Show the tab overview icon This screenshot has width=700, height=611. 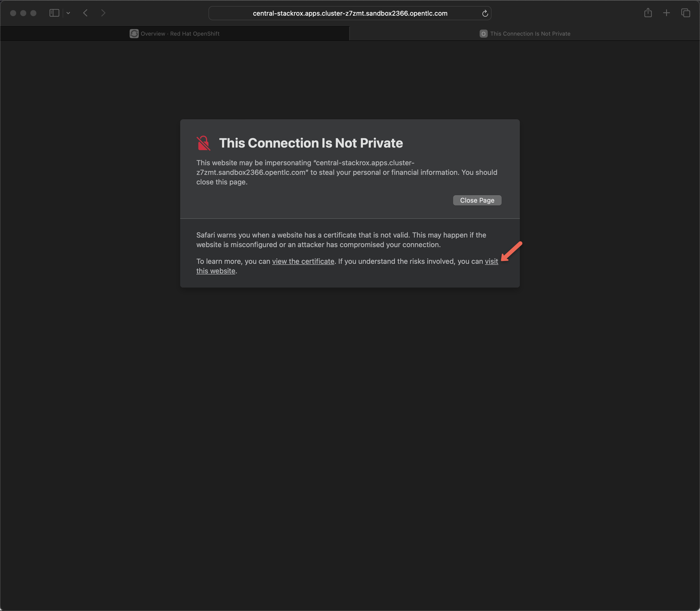click(x=685, y=13)
